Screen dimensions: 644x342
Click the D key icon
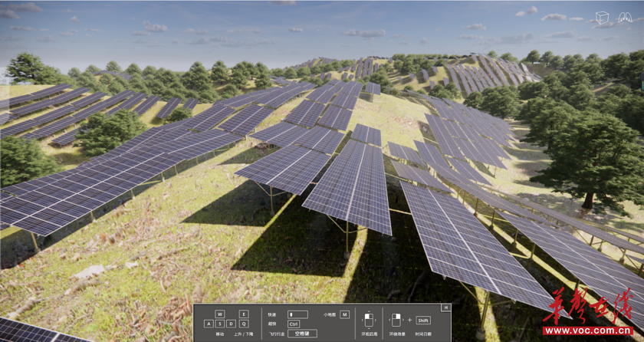(232, 324)
